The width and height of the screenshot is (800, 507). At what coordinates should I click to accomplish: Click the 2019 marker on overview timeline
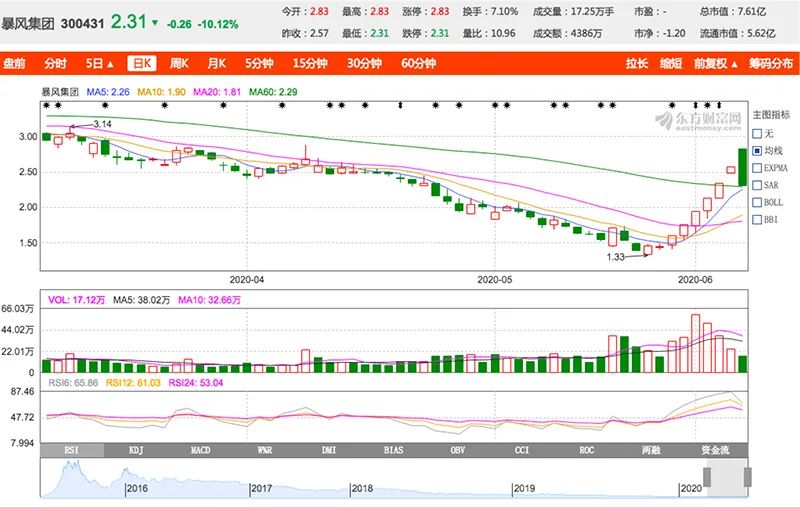pos(524,488)
